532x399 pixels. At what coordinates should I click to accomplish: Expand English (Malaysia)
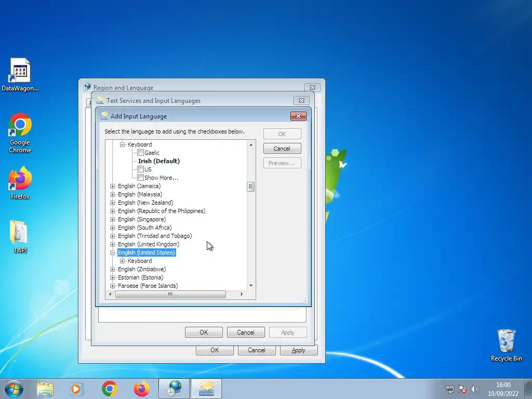click(x=112, y=194)
